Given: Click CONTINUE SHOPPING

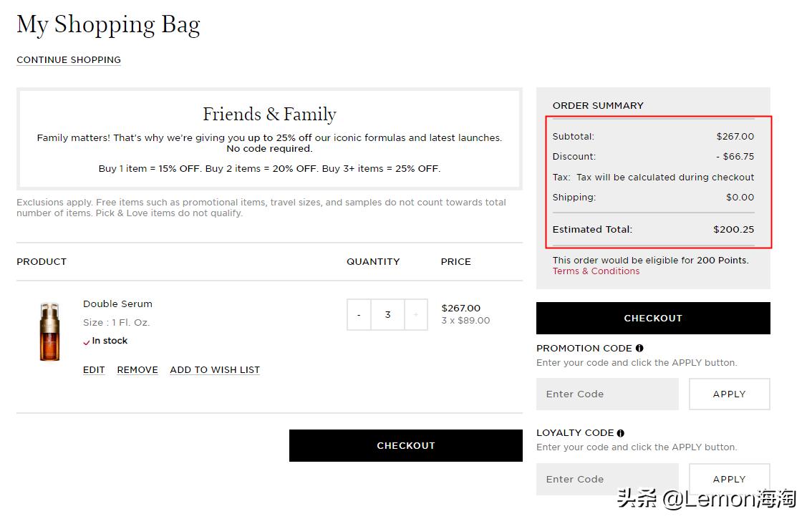Looking at the screenshot, I should point(68,60).
